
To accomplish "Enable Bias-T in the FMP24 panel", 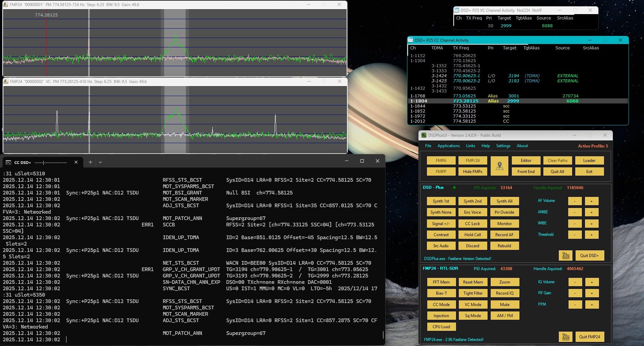I will point(441,293).
